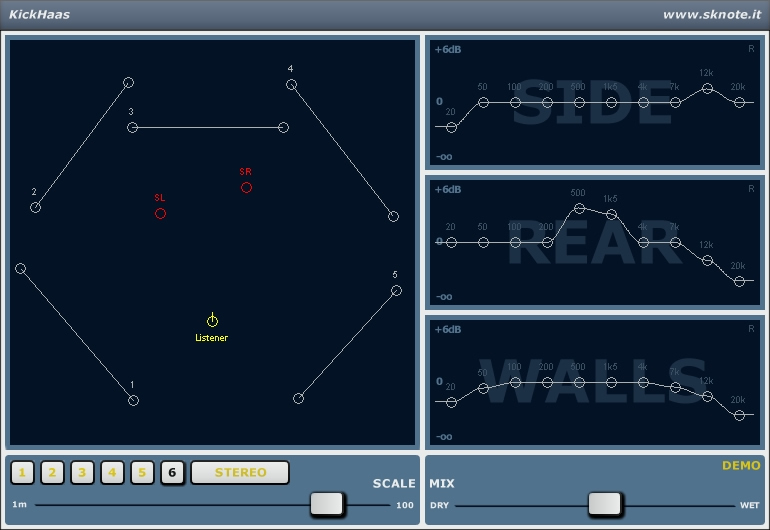The height and width of the screenshot is (530, 770).
Task: Select wall 4 endpoint node
Action: coord(291,85)
